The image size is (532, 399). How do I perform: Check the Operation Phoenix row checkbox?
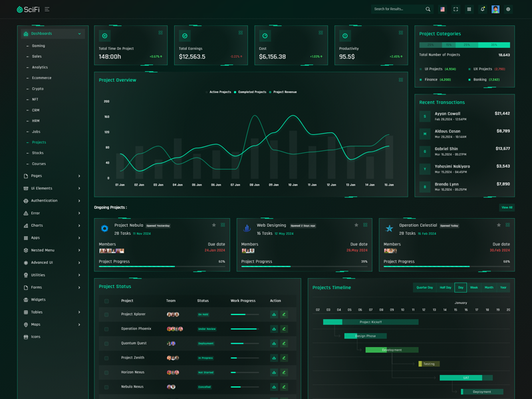[106, 329]
